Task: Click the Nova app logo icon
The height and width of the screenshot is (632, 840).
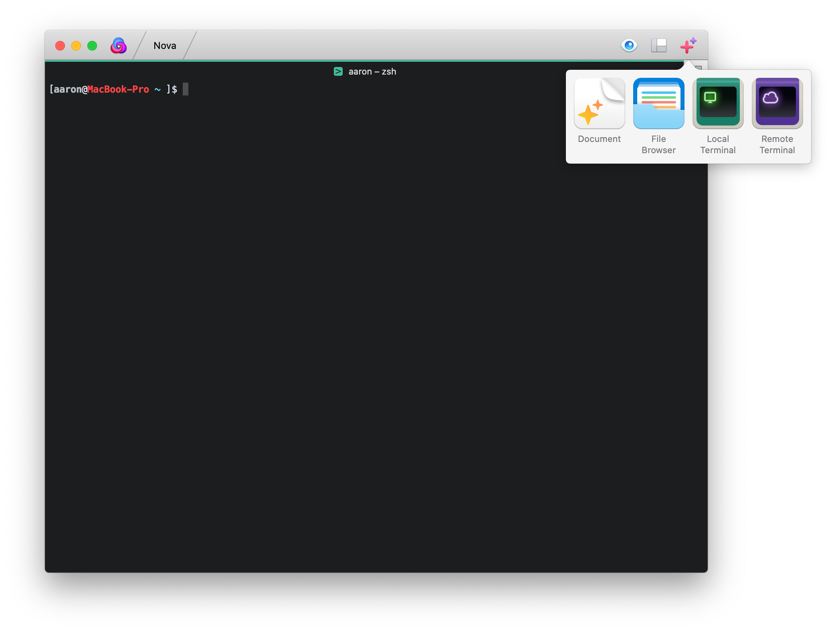Action: pyautogui.click(x=118, y=45)
